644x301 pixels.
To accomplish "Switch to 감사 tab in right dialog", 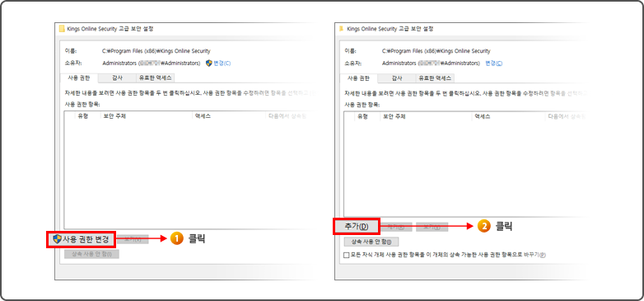I will [x=397, y=78].
